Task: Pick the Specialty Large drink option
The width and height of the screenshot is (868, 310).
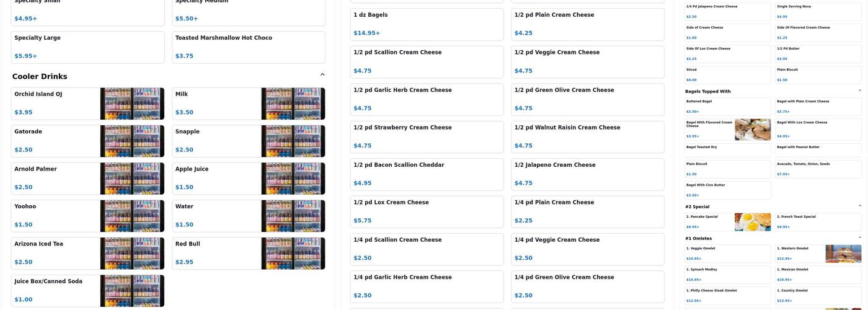Action: (87, 47)
